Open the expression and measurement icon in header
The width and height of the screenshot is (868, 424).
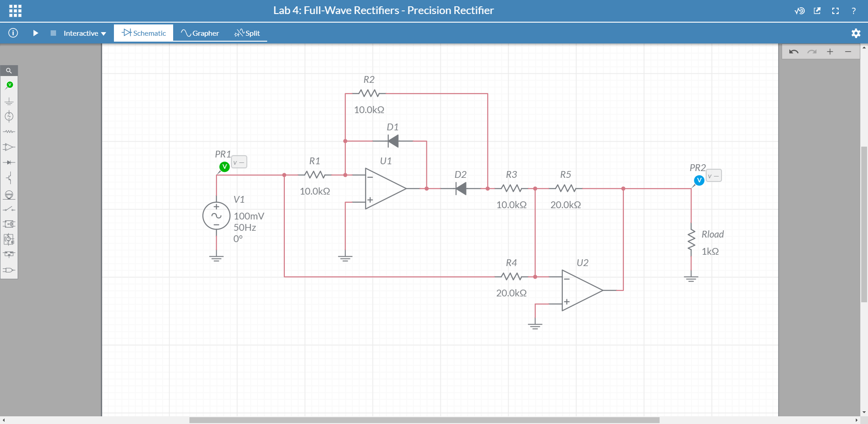pos(800,11)
